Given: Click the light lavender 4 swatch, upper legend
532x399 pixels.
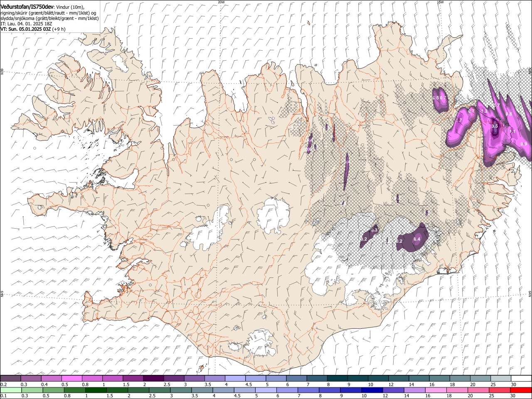Looking at the screenshot, I should tap(234, 379).
